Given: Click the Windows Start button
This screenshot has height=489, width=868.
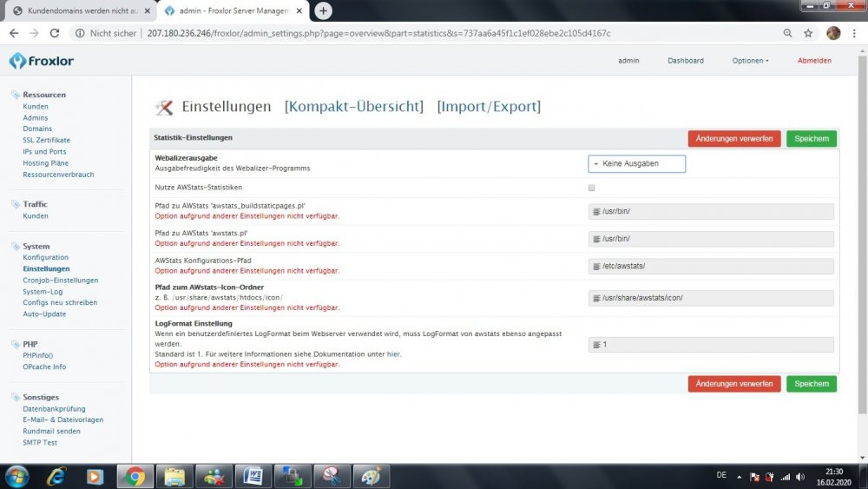Looking at the screenshot, I should click(16, 476).
